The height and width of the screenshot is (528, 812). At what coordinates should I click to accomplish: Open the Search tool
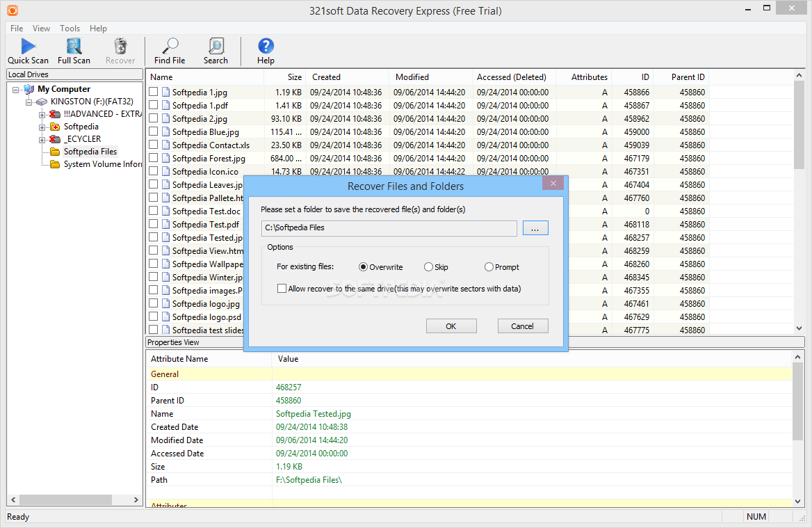(x=216, y=51)
